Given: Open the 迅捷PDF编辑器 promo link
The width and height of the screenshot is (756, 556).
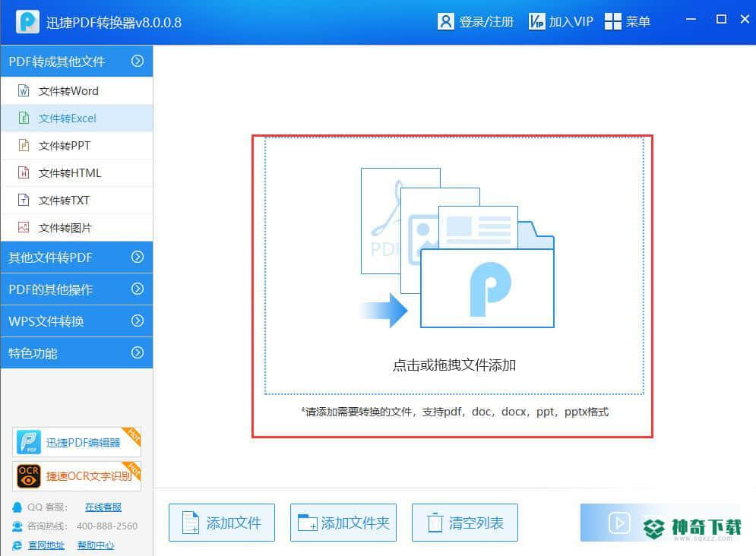Looking at the screenshot, I should click(77, 442).
